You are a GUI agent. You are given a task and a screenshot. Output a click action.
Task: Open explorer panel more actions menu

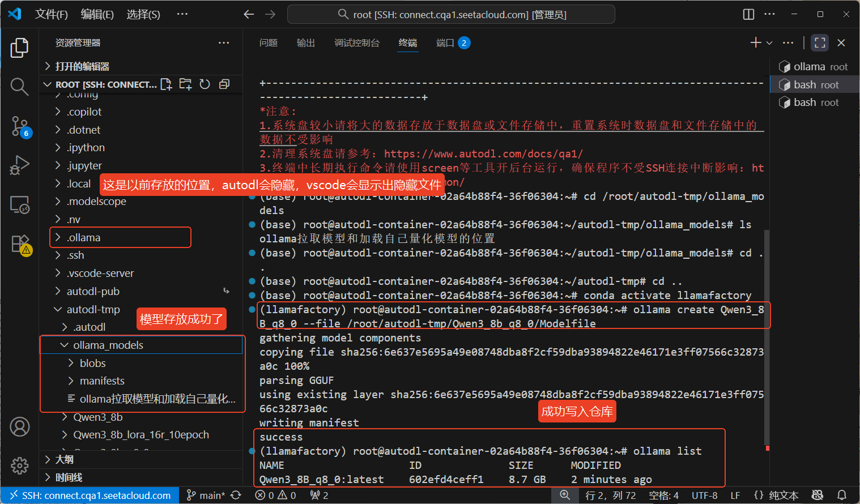[224, 43]
